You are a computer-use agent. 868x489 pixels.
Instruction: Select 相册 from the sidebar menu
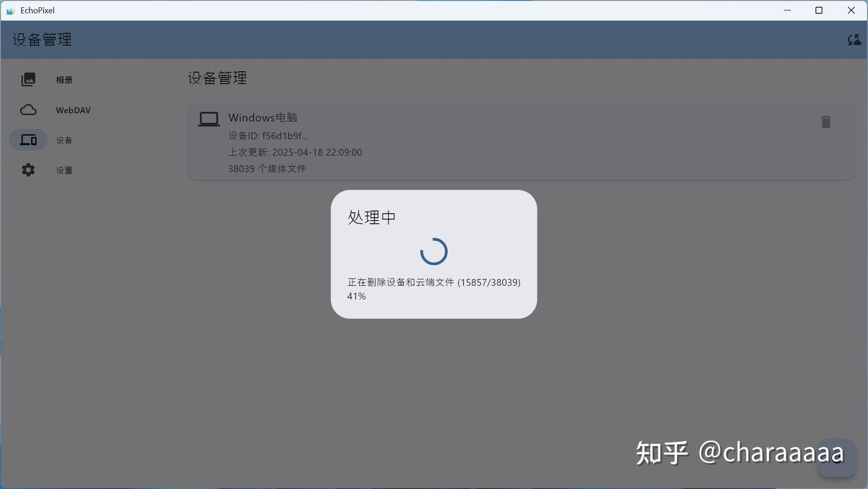point(64,79)
